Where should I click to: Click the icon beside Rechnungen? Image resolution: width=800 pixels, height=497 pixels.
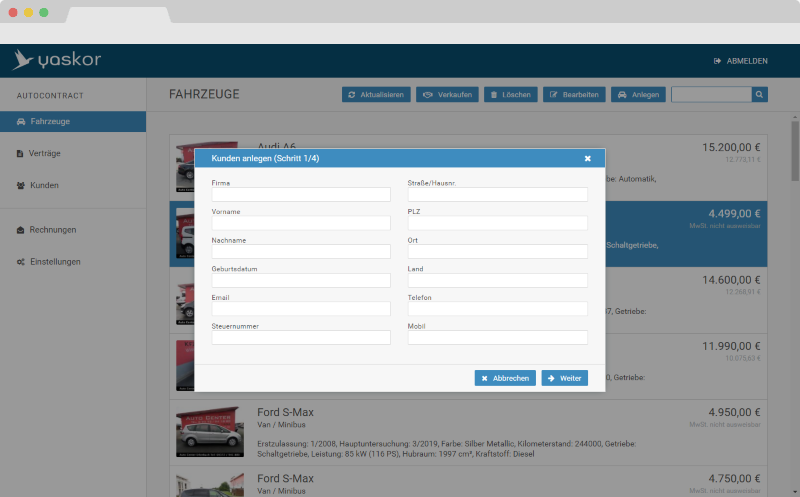tap(20, 230)
